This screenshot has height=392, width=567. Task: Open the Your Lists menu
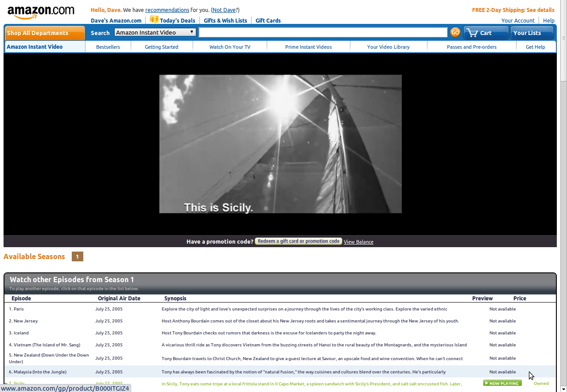tap(532, 33)
